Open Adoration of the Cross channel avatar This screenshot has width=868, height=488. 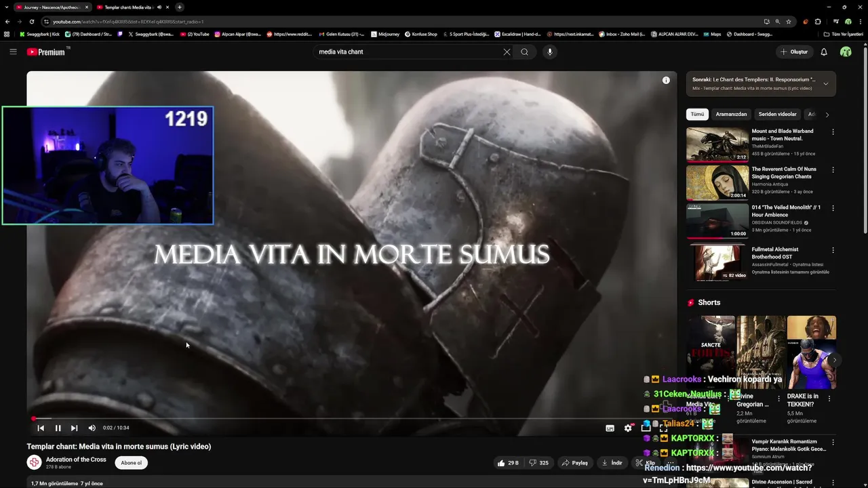(34, 462)
